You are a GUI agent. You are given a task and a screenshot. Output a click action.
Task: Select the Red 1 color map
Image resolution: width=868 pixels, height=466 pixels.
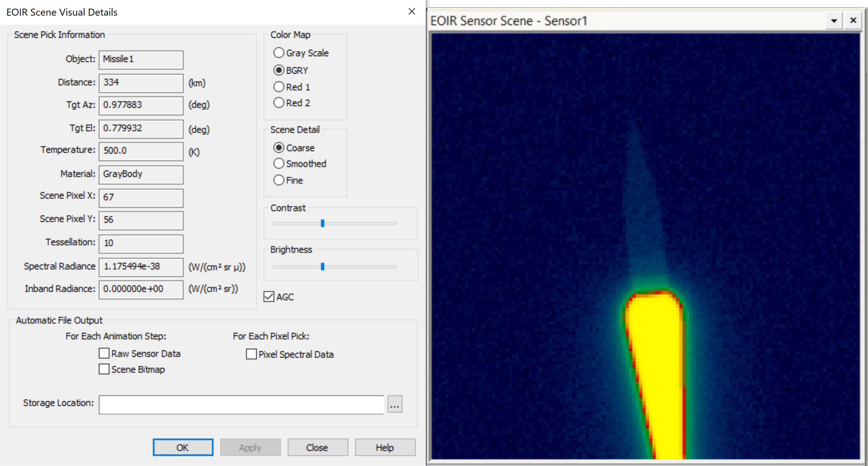(x=279, y=87)
